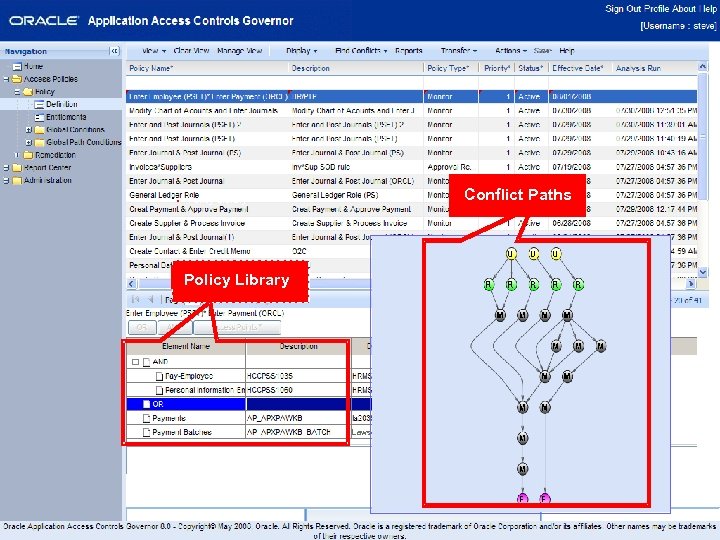Open the header Help link
Viewport: 720px width, 540px height.
708,9
